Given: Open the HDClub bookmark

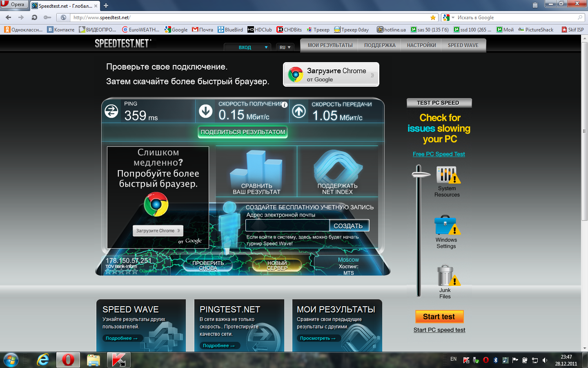Looking at the screenshot, I should 260,29.
